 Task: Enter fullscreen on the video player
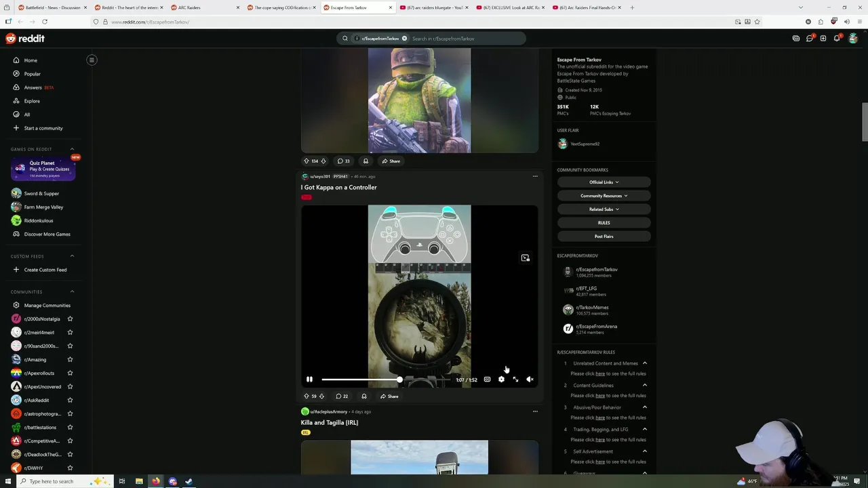click(x=515, y=380)
